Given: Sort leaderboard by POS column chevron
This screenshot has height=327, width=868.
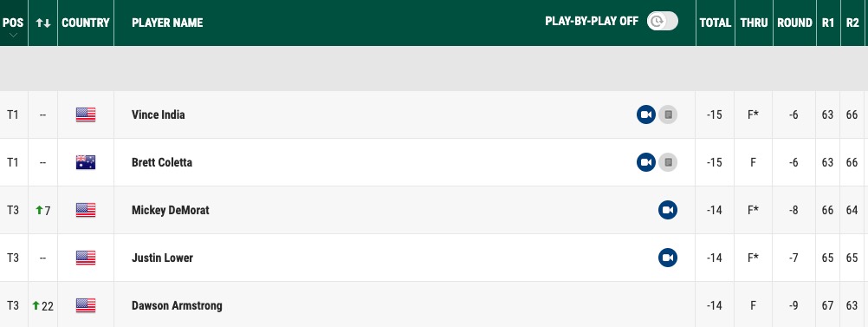Looking at the screenshot, I should [13, 35].
